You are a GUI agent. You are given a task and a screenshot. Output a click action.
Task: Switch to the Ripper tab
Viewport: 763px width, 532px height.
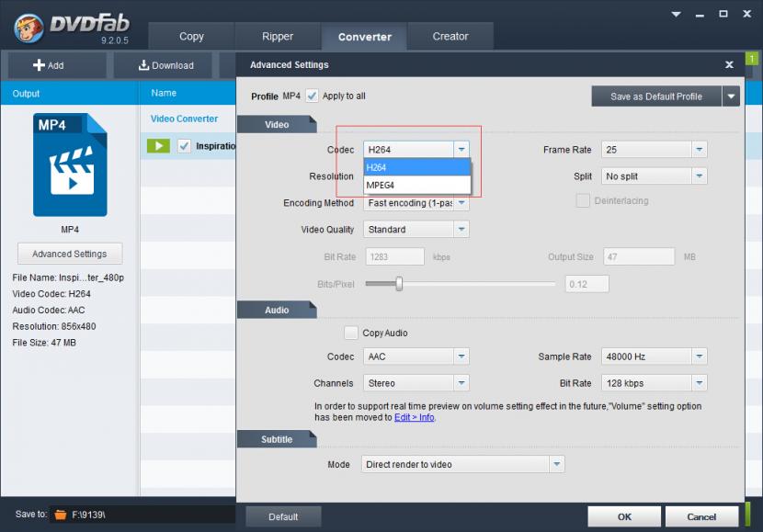277,37
